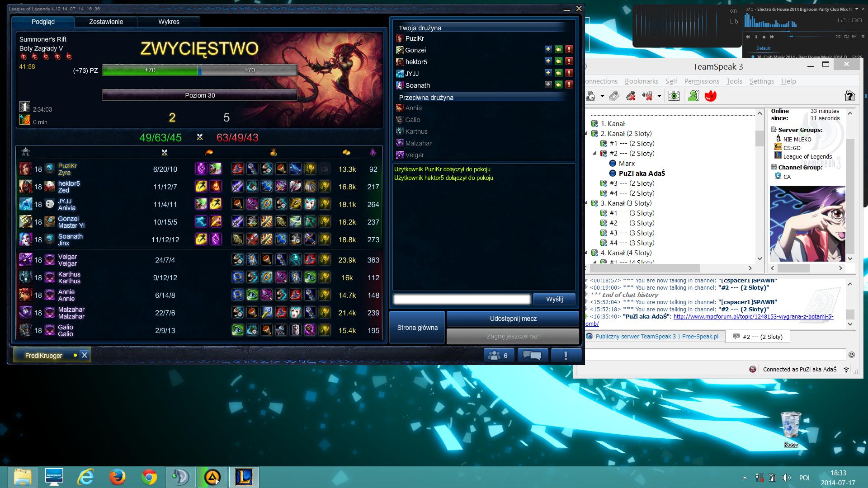Open the LoL chat bubbles button

coord(533,356)
